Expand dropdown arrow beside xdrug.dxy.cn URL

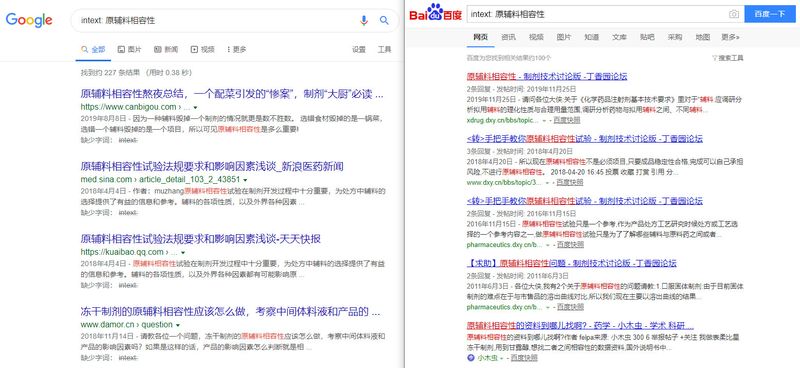coord(544,121)
